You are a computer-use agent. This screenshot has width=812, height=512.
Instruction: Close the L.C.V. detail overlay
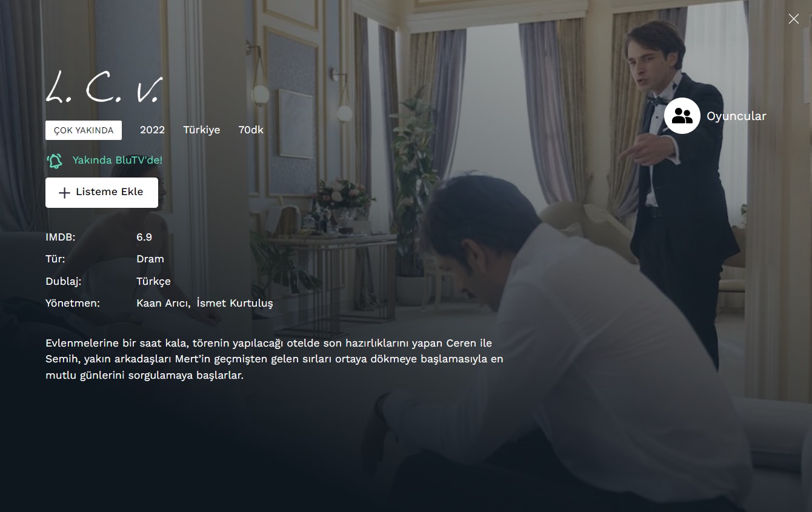[x=793, y=19]
